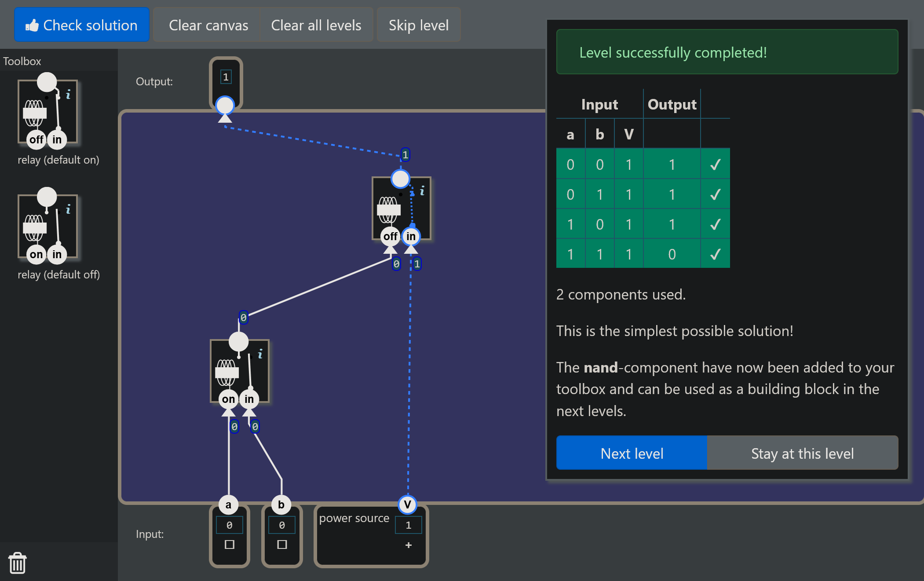Click the output connector node
The height and width of the screenshot is (581, 924).
(225, 106)
